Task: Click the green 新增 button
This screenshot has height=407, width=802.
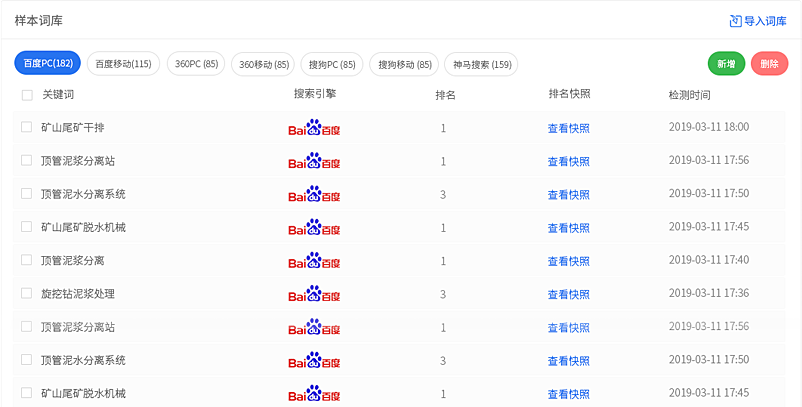Action: 726,64
